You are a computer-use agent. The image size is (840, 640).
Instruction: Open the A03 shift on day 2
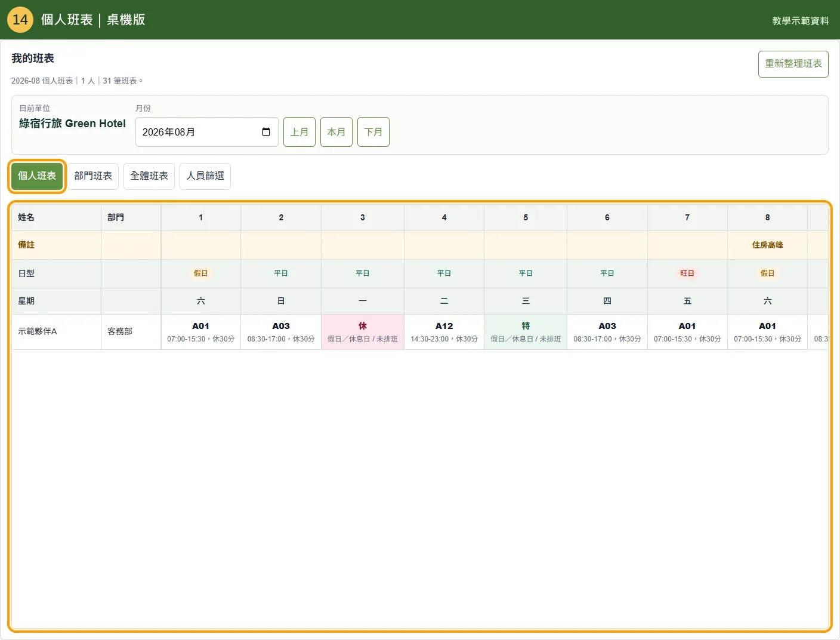coord(281,332)
